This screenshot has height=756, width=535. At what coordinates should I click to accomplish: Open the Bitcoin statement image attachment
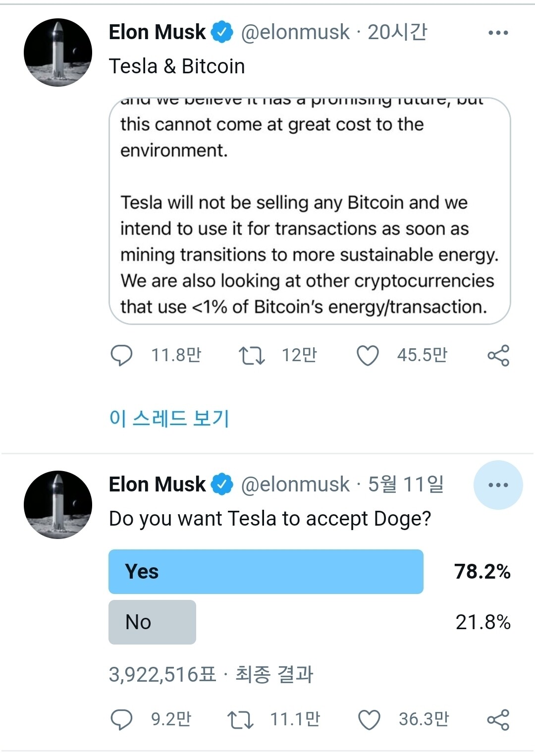(x=309, y=211)
